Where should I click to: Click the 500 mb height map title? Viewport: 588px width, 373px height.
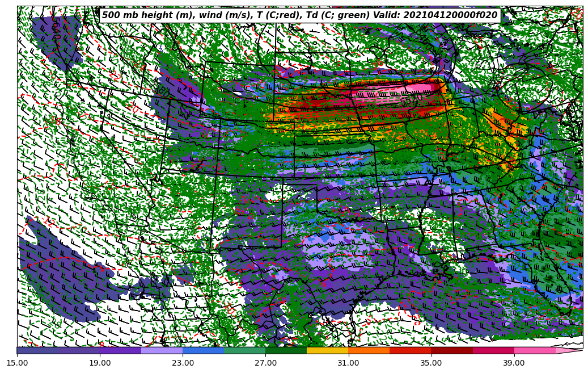(x=299, y=15)
